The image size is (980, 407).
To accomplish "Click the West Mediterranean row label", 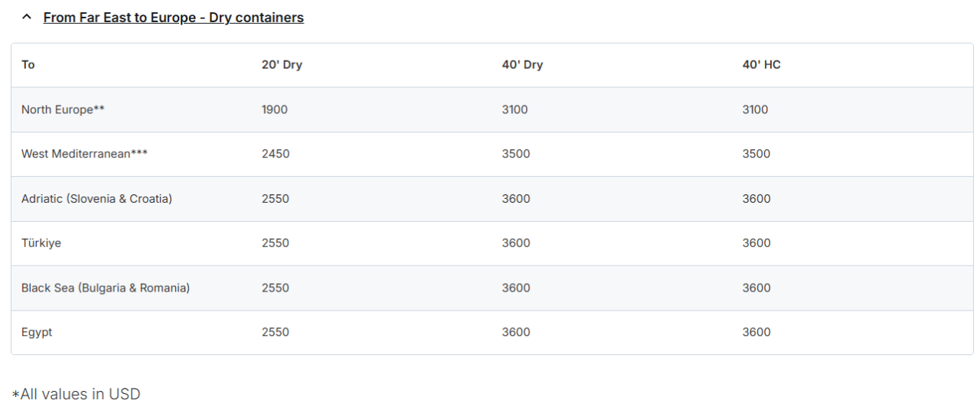I will coord(84,154).
